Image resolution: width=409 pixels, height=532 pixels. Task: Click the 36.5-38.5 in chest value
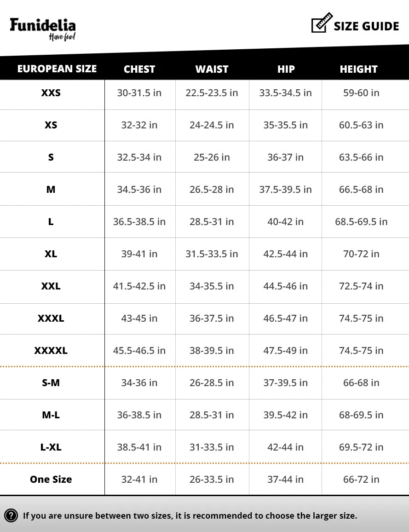click(x=139, y=221)
